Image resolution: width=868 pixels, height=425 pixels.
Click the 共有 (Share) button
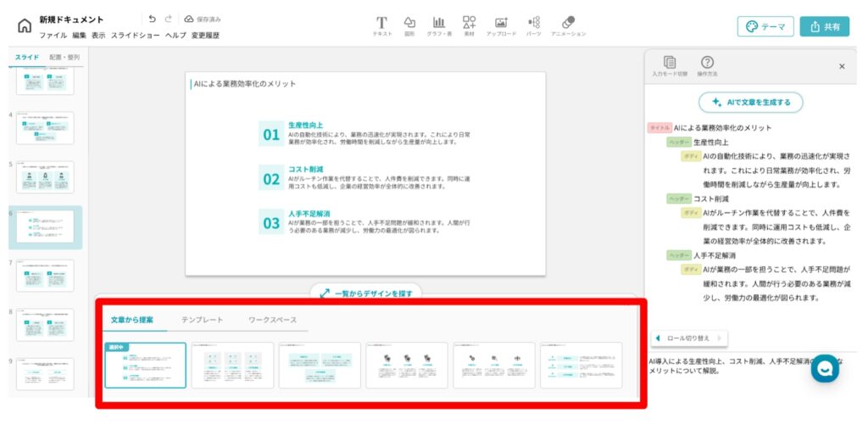tap(824, 26)
